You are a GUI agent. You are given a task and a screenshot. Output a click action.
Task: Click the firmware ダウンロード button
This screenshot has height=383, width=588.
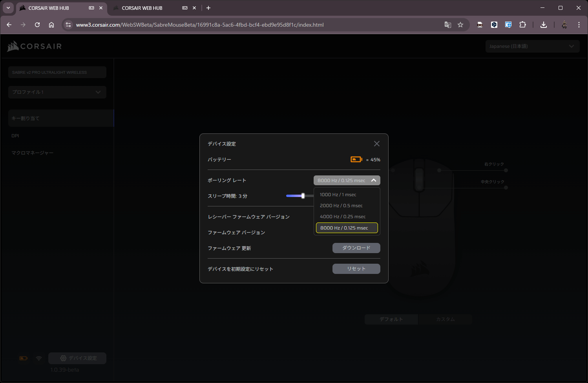356,248
